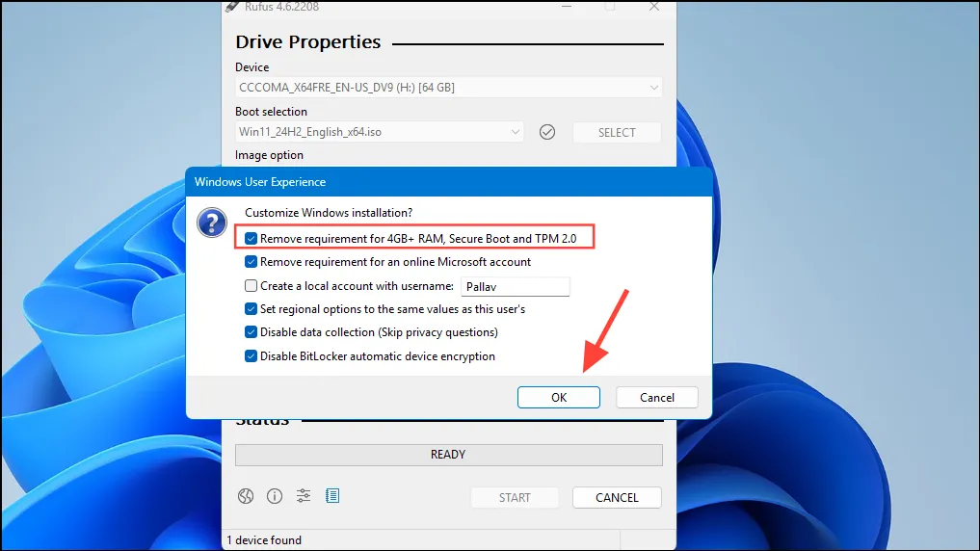
Task: Click Cancel in the customization dialog
Action: coord(657,397)
